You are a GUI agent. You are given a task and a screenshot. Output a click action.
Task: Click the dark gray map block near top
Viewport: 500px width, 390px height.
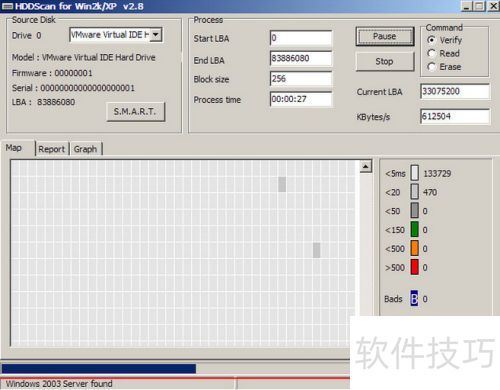point(282,184)
